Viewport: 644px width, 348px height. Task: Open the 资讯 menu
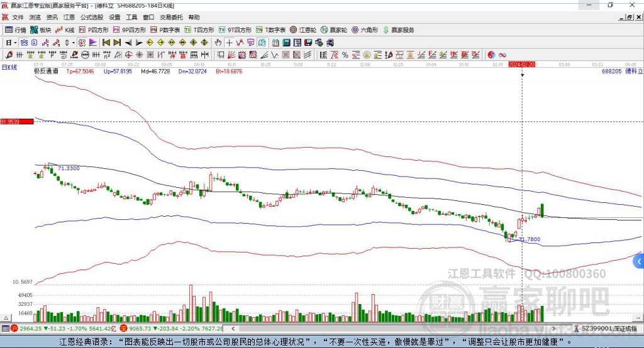pyautogui.click(x=52, y=17)
